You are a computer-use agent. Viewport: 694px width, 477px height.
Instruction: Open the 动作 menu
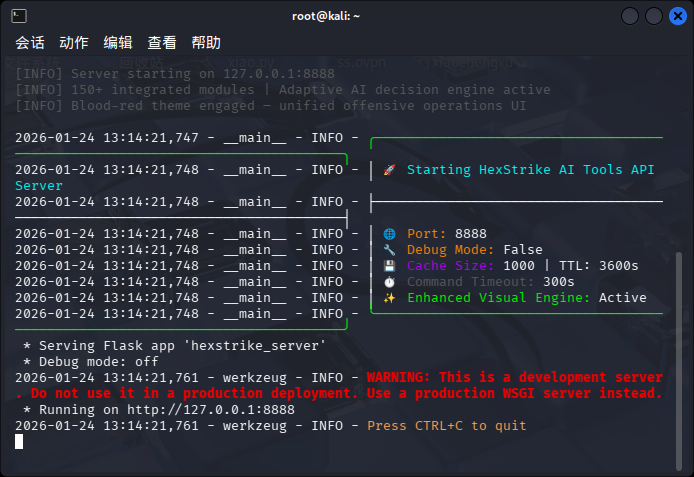point(74,43)
